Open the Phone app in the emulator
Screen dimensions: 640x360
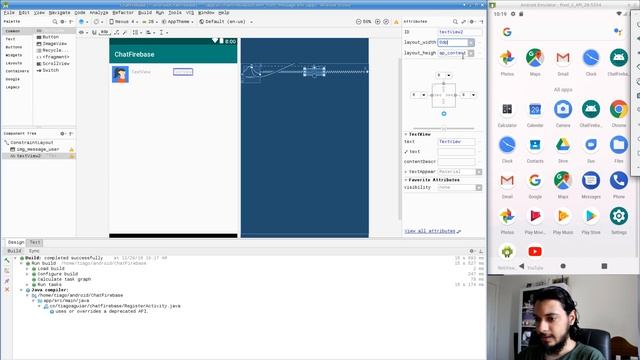tap(619, 180)
